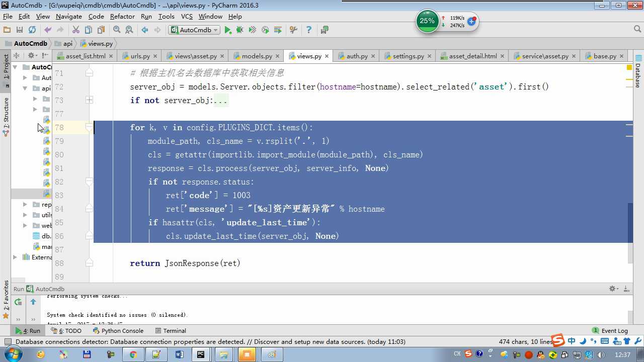Close the views.py tab

pos(327,56)
